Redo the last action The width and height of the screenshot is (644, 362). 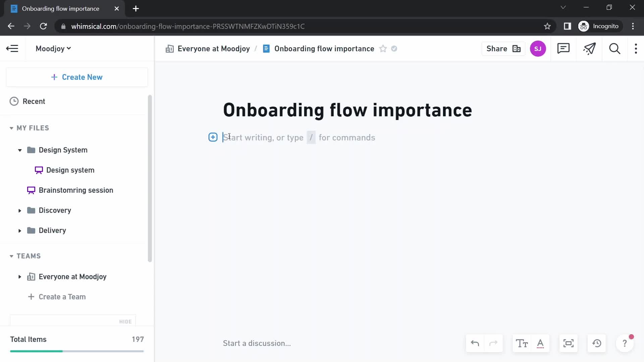(493, 344)
